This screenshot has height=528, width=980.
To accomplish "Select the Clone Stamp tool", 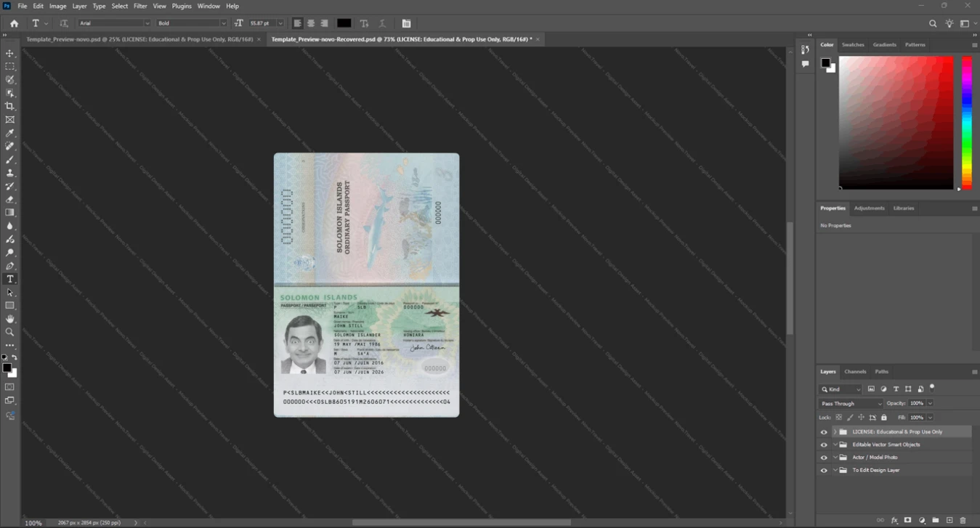I will pyautogui.click(x=10, y=173).
